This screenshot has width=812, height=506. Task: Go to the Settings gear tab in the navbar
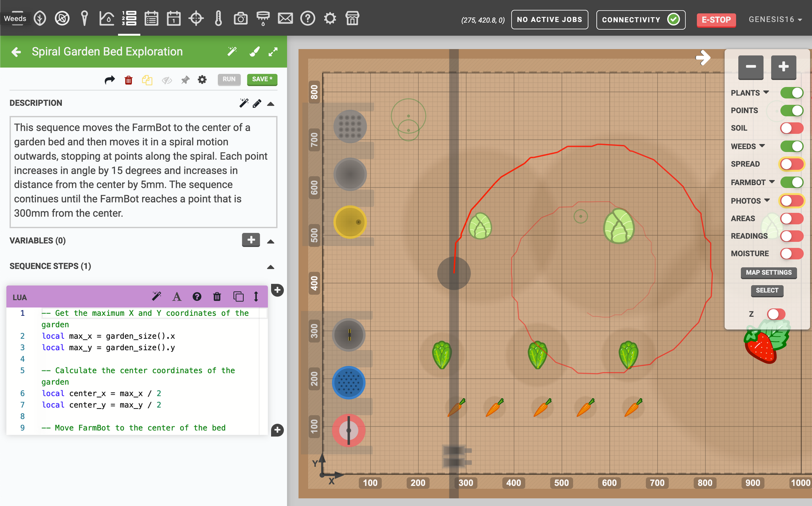(x=330, y=19)
